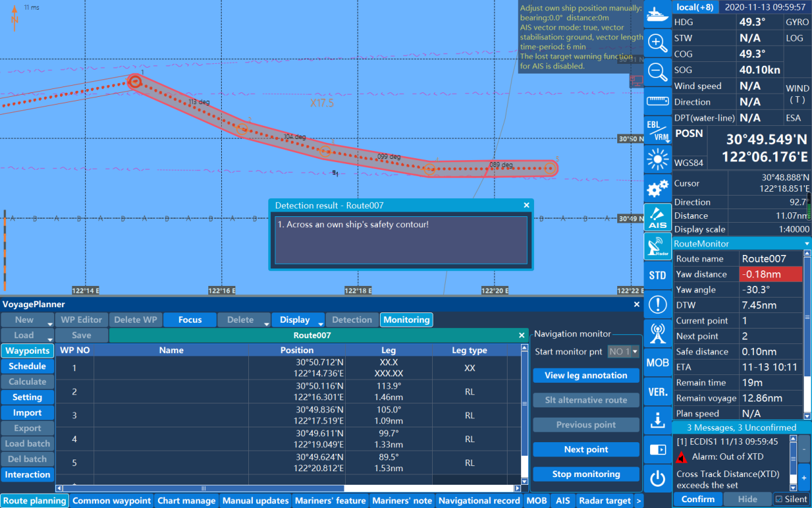Open the brightness sun icon
The image size is (812, 508).
657,159
